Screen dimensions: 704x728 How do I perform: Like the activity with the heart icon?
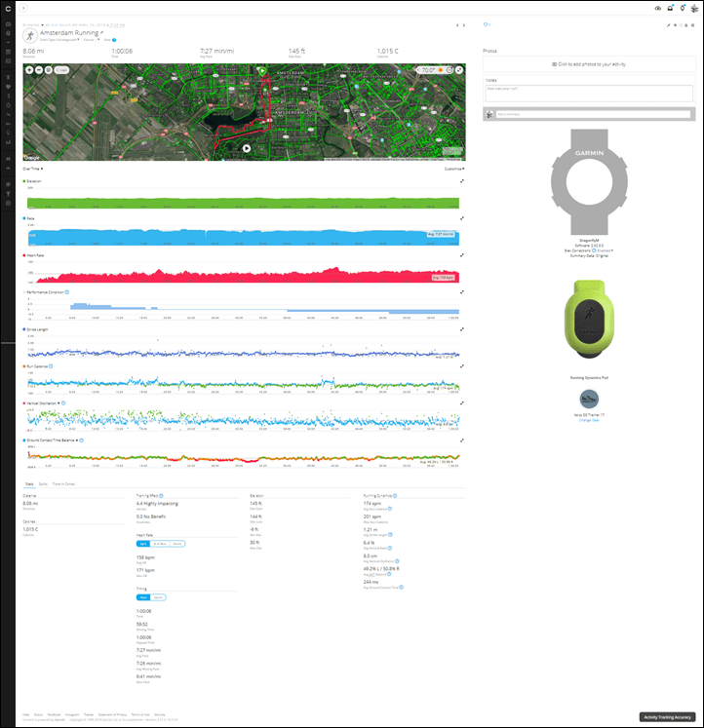(x=486, y=24)
